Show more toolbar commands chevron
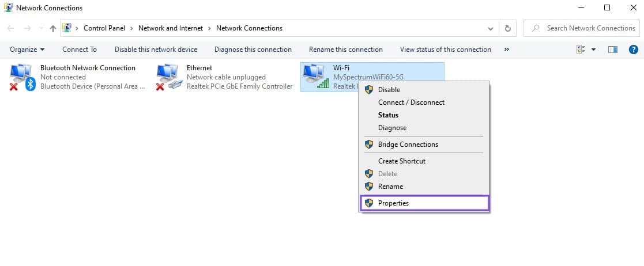This screenshot has width=644, height=266. point(506,50)
